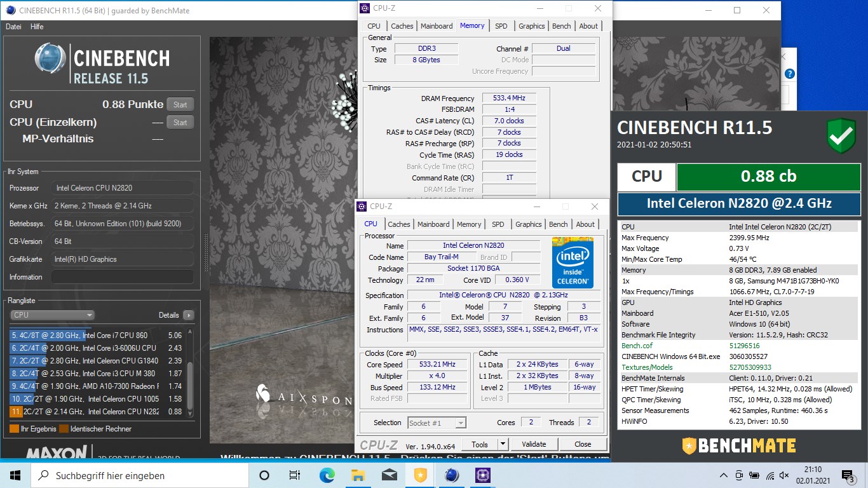
Task: Switch to Cinebench taskbar icon
Action: pos(451,475)
